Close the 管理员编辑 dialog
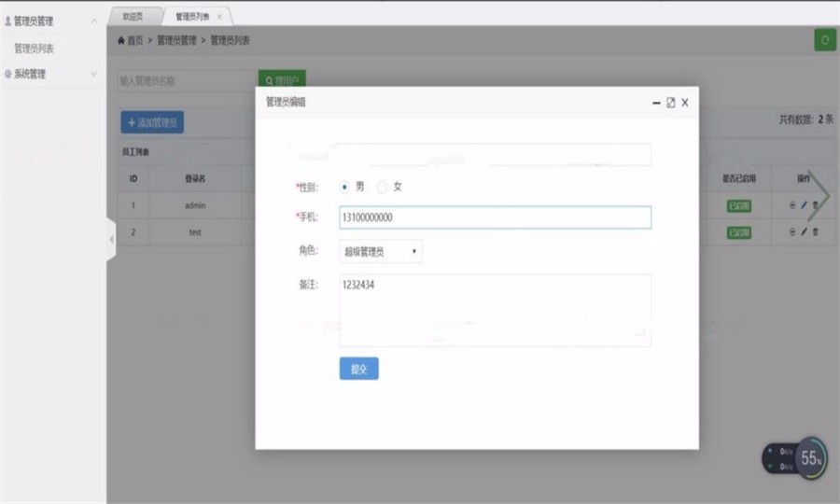This screenshot has height=504, width=840. coord(685,103)
